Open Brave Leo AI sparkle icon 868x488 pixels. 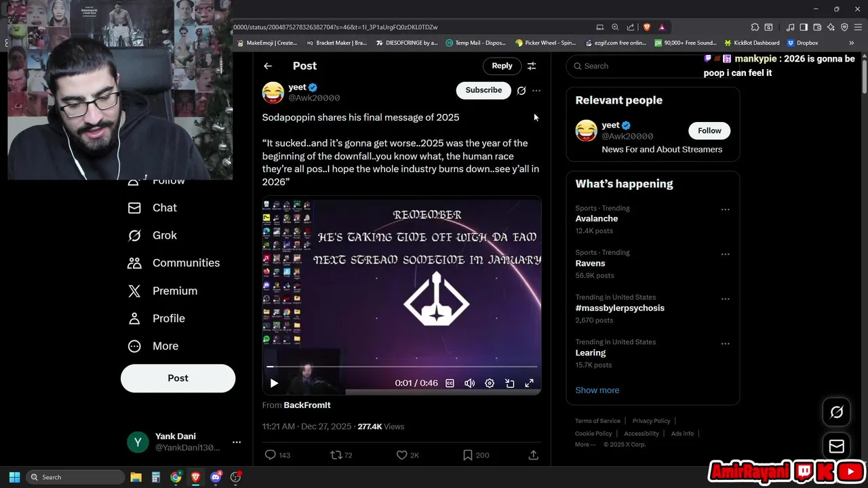(831, 27)
